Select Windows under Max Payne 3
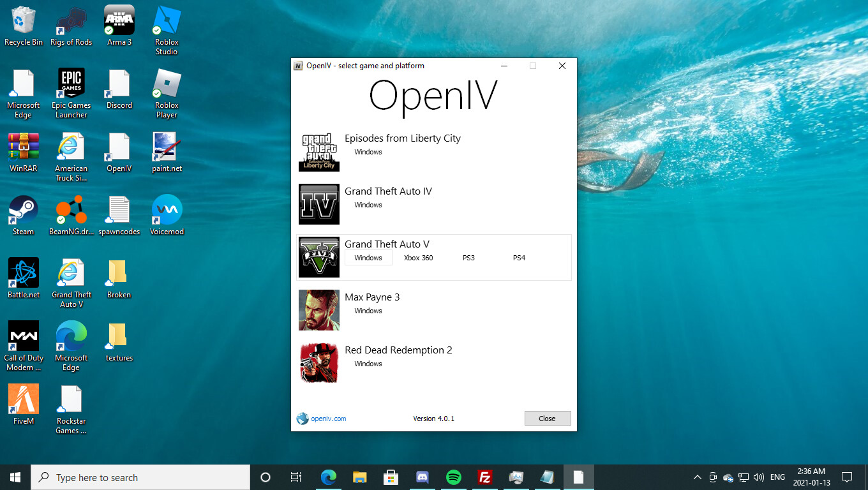This screenshot has width=868, height=490. pos(368,311)
